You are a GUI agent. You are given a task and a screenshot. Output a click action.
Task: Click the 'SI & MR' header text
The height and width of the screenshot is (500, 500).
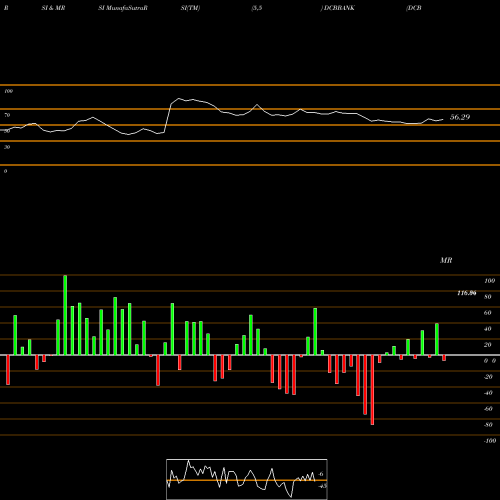click(53, 8)
